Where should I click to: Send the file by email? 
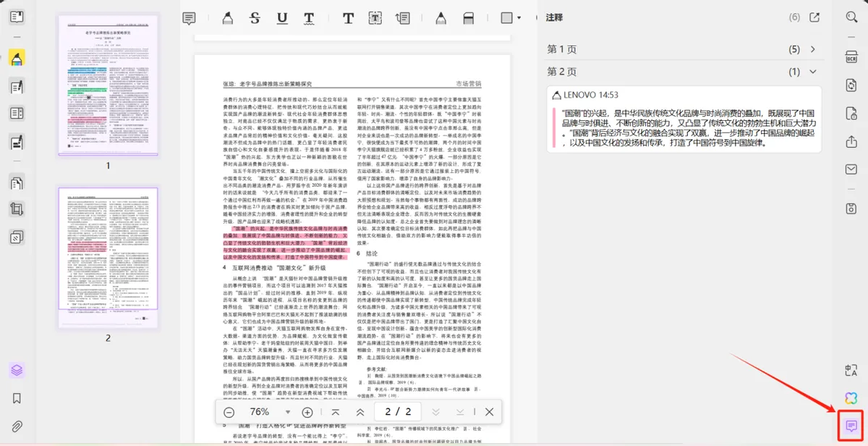[x=851, y=169]
